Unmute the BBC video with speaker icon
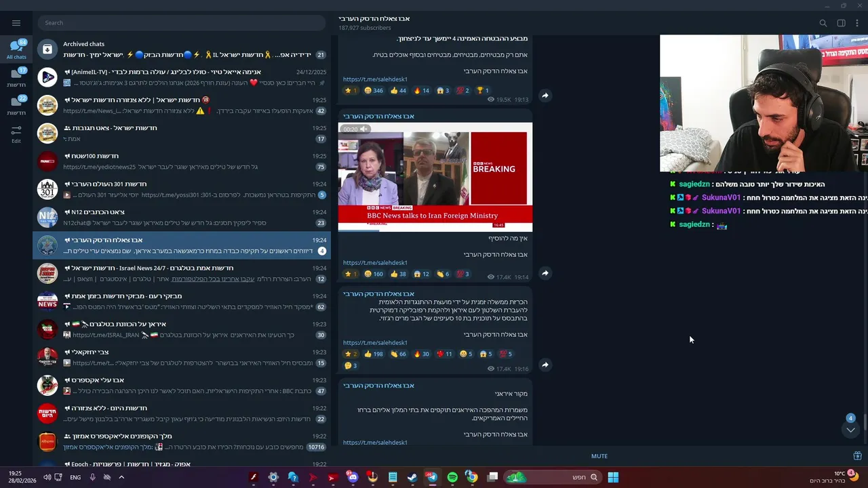The height and width of the screenshot is (488, 868). [364, 129]
